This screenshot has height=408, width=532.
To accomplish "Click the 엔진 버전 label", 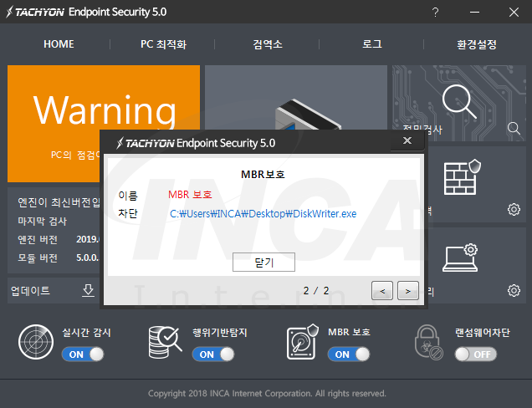I will (x=38, y=239).
